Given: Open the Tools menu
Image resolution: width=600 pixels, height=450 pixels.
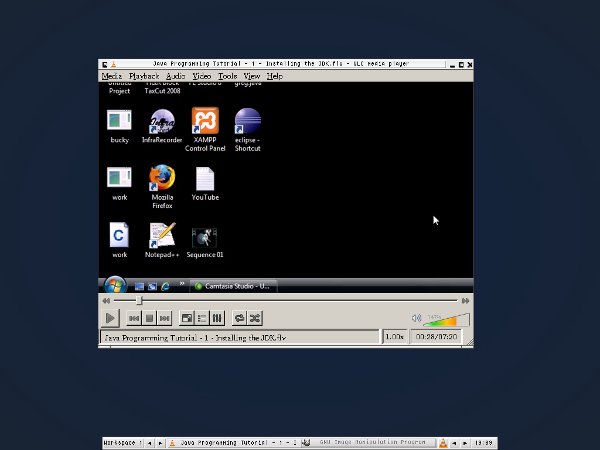Looking at the screenshot, I should (x=228, y=76).
